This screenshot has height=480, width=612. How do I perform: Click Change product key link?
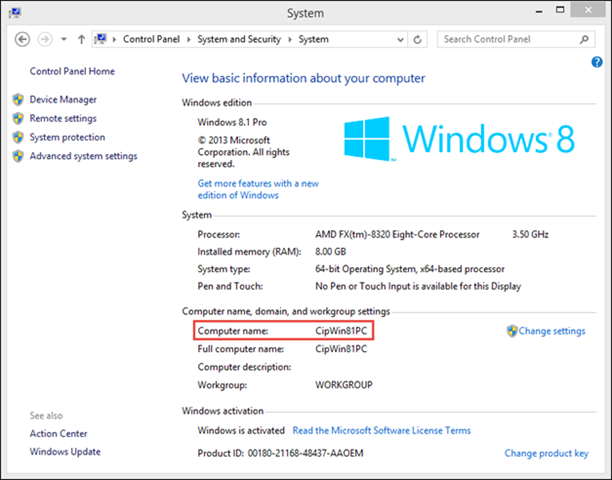point(546,453)
